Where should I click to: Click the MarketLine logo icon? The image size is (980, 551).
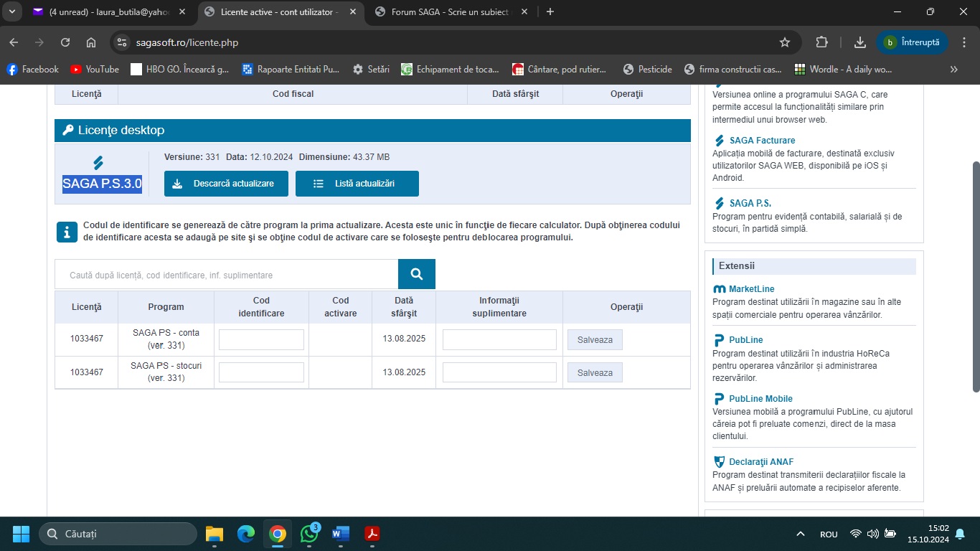pos(720,289)
